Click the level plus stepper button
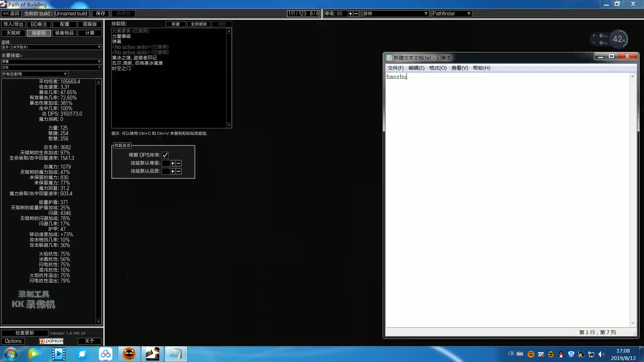This screenshot has height=362, width=644. click(x=350, y=14)
